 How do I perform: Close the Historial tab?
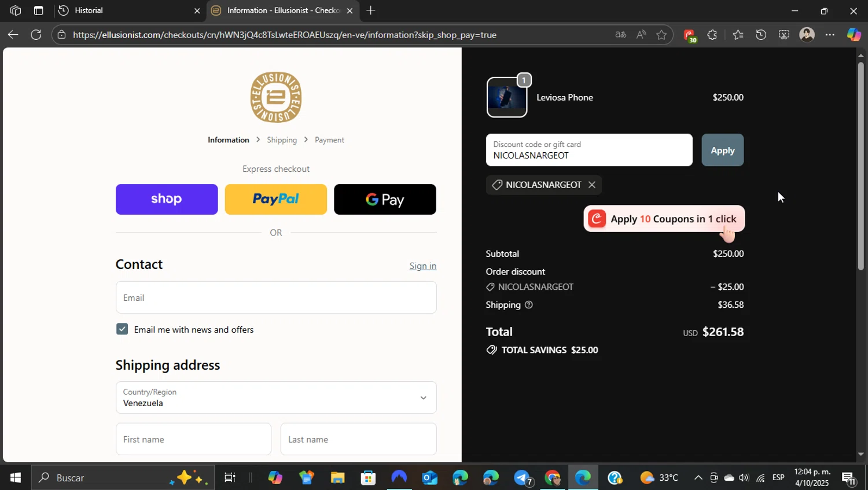(197, 10)
